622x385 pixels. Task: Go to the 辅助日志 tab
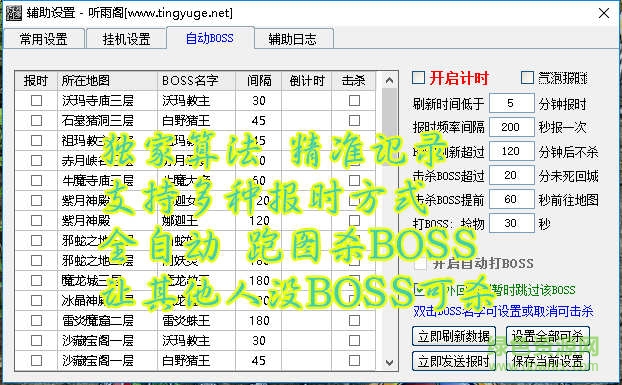pos(293,39)
